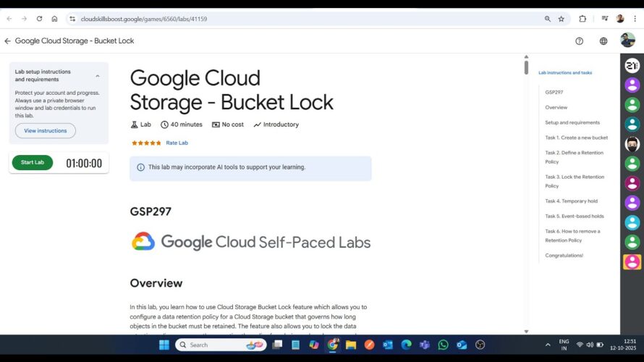Open the help question mark icon

coord(579,41)
